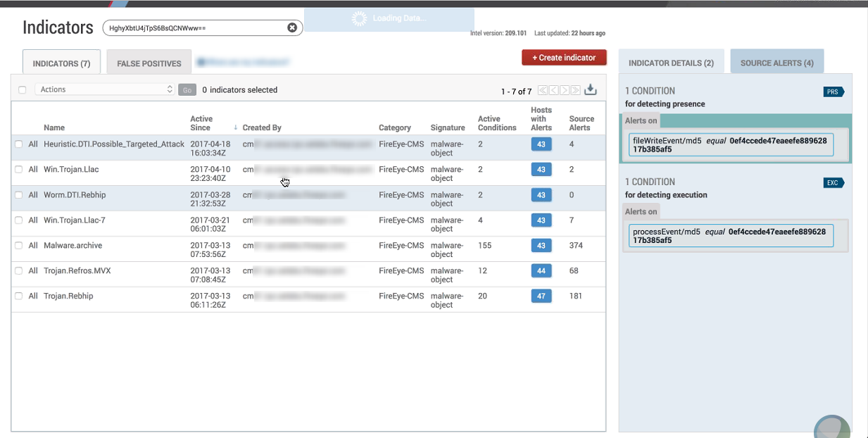868x438 pixels.
Task: Sort descending via Active Since arrow
Action: tap(235, 128)
